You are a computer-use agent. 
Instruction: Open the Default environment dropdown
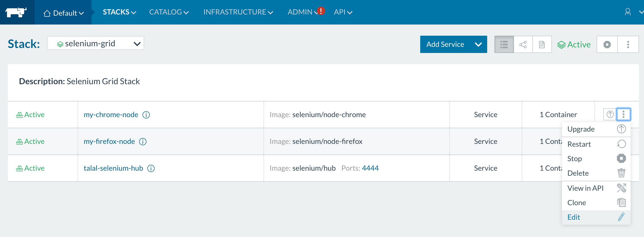coord(63,13)
